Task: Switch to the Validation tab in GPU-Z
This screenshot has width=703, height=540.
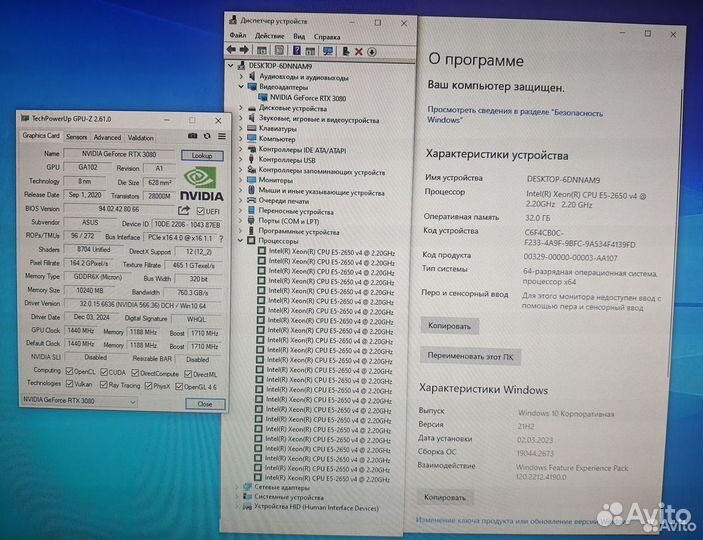Action: pyautogui.click(x=140, y=138)
